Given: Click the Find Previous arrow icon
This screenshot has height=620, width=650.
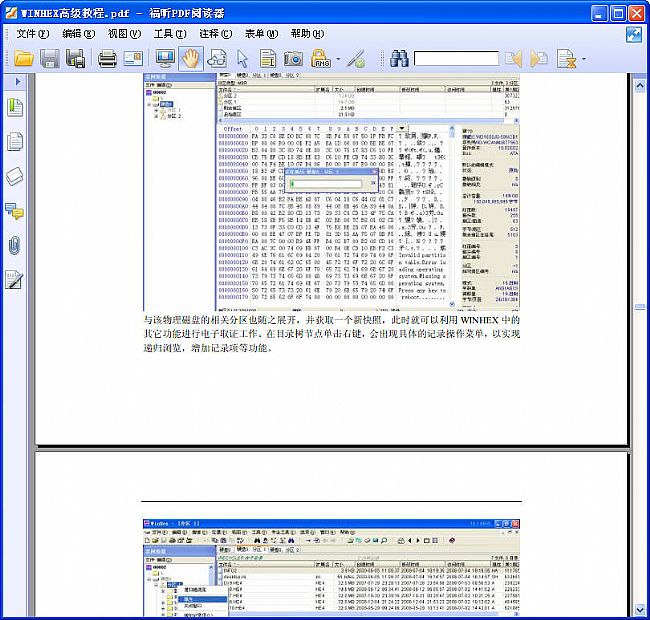Looking at the screenshot, I should tap(513, 58).
